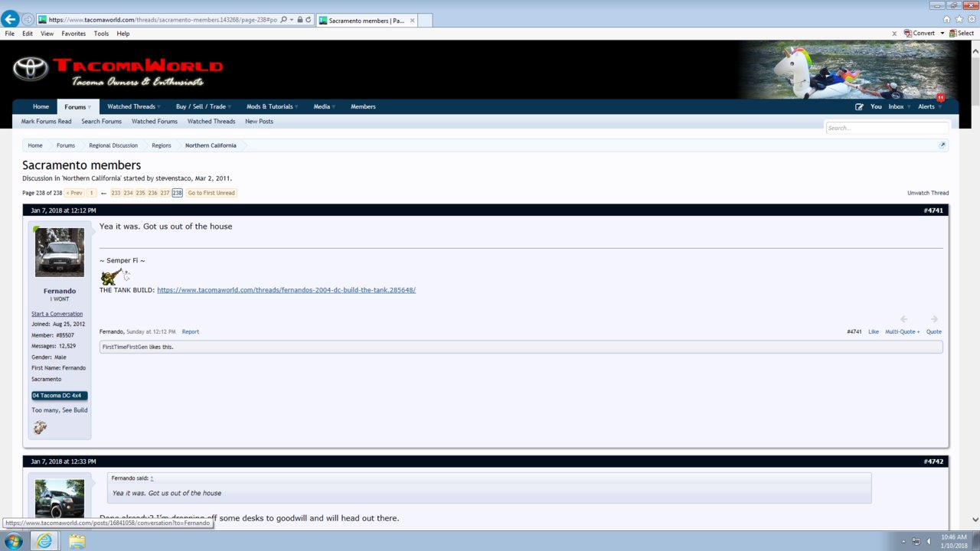Go to the Home nav tab
The image size is (980, 551).
[41, 107]
